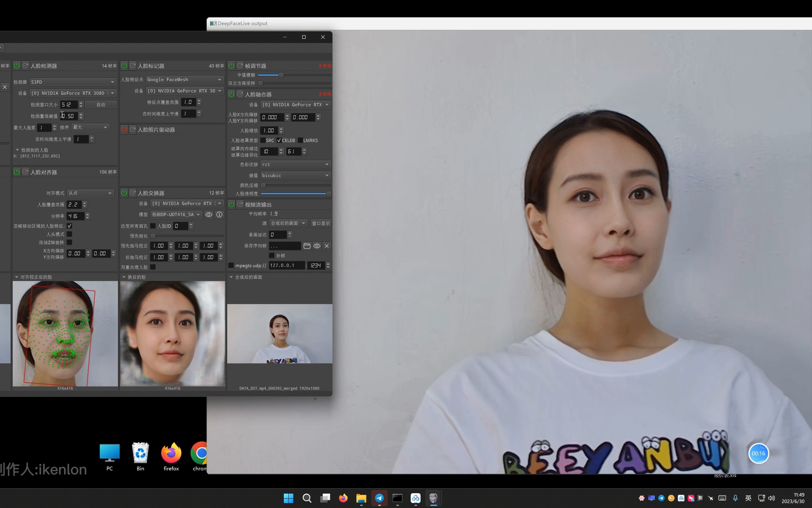The width and height of the screenshot is (812, 508).
Task: Open face detector 设备 device dropdown
Action: coord(73,93)
